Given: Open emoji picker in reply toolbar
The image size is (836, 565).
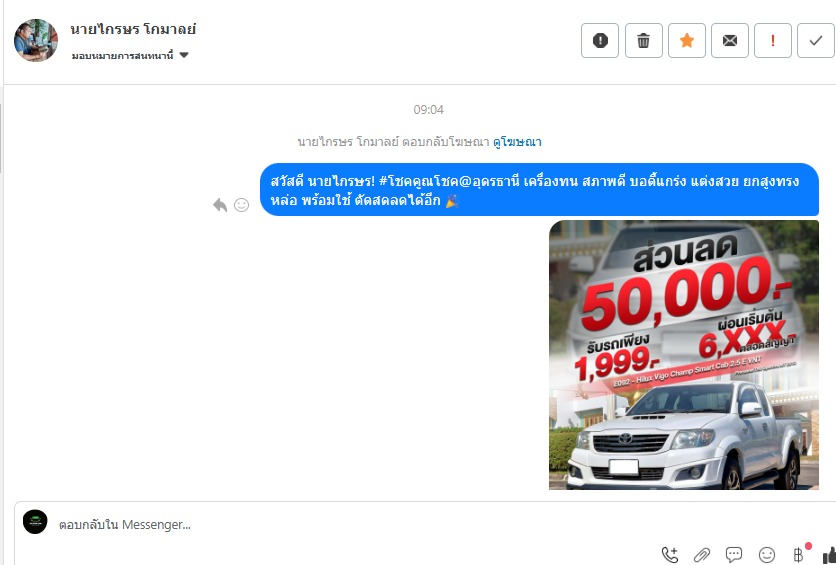Looking at the screenshot, I should click(x=767, y=555).
